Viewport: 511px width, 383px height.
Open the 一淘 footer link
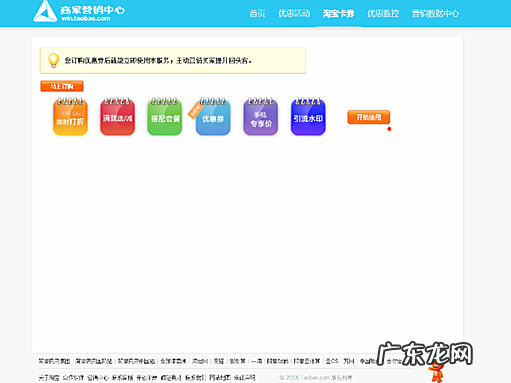click(x=256, y=361)
